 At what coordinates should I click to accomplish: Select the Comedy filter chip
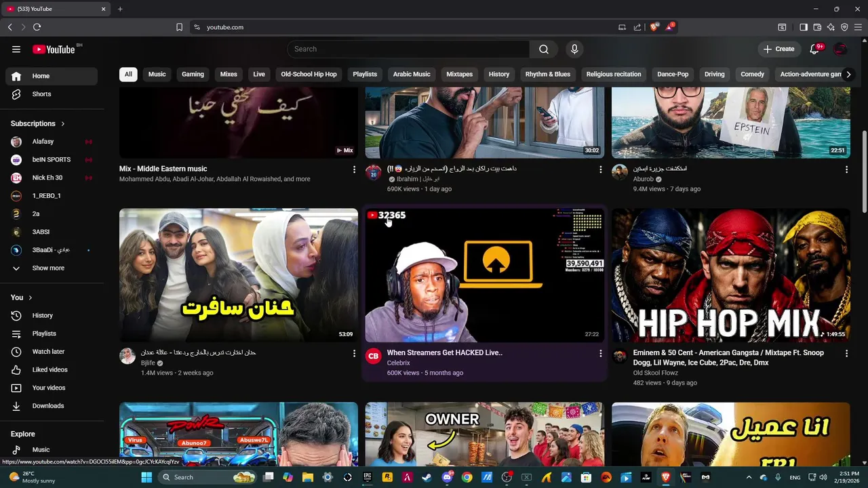pyautogui.click(x=752, y=74)
